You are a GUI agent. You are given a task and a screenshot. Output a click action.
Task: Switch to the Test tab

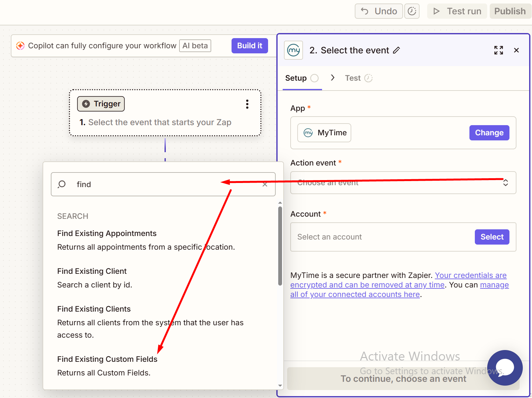[359, 78]
